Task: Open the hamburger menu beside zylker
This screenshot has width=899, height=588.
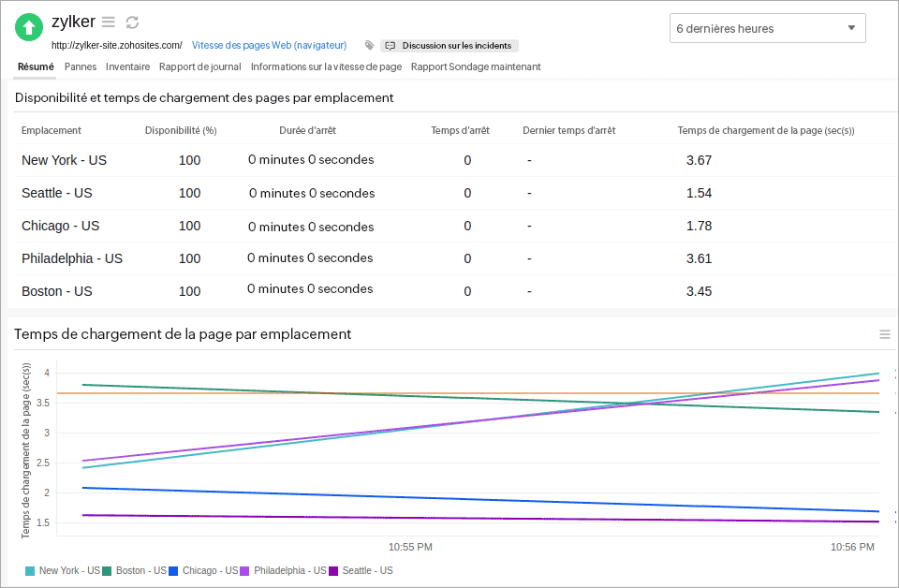Action: tap(109, 22)
